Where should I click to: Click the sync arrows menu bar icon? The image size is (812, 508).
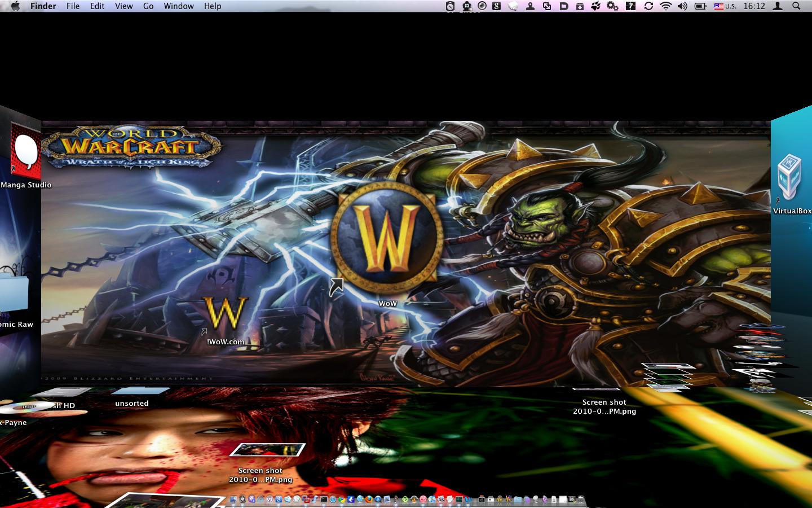(x=648, y=6)
